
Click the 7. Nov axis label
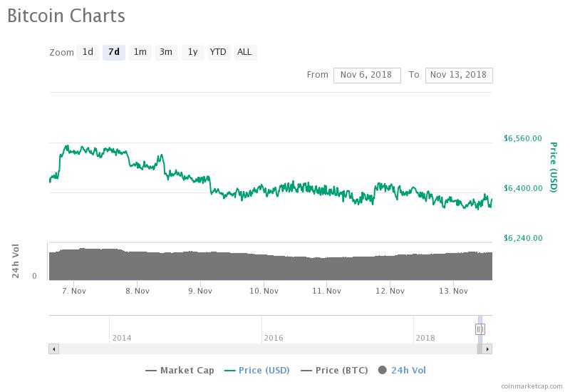click(x=74, y=292)
